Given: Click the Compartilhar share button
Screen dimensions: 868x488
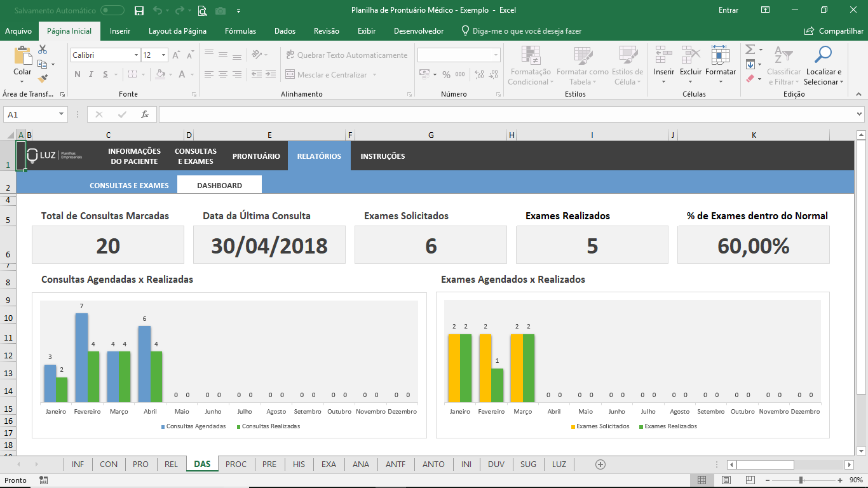Looking at the screenshot, I should point(834,31).
